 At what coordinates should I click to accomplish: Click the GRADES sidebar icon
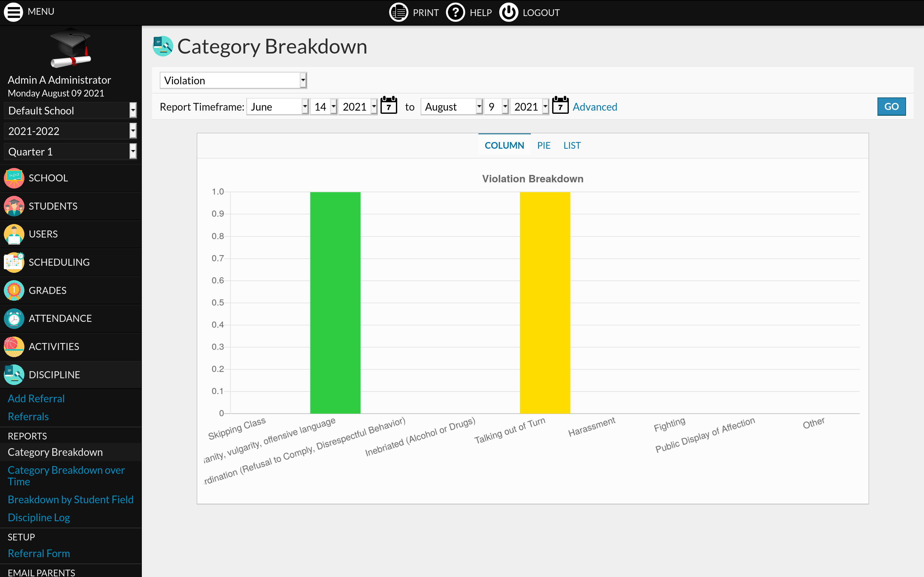[x=15, y=290]
